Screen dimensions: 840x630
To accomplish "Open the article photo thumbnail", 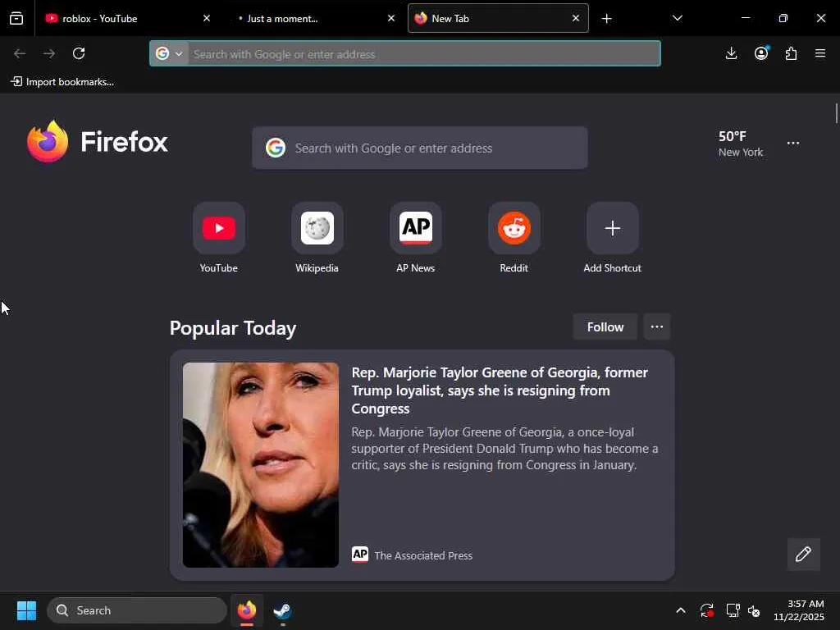I will (x=260, y=465).
